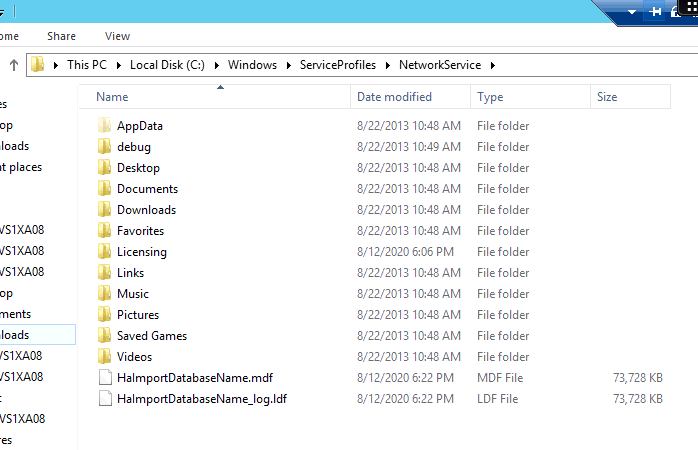The image size is (698, 450).
Task: Expand the arrow after This PC breadcrumb
Action: click(x=119, y=65)
